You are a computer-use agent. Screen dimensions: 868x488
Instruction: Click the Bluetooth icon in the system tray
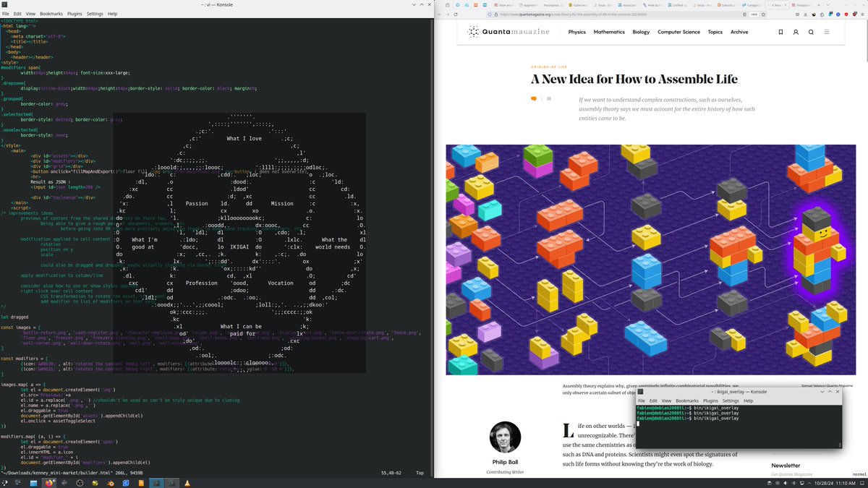(x=794, y=483)
